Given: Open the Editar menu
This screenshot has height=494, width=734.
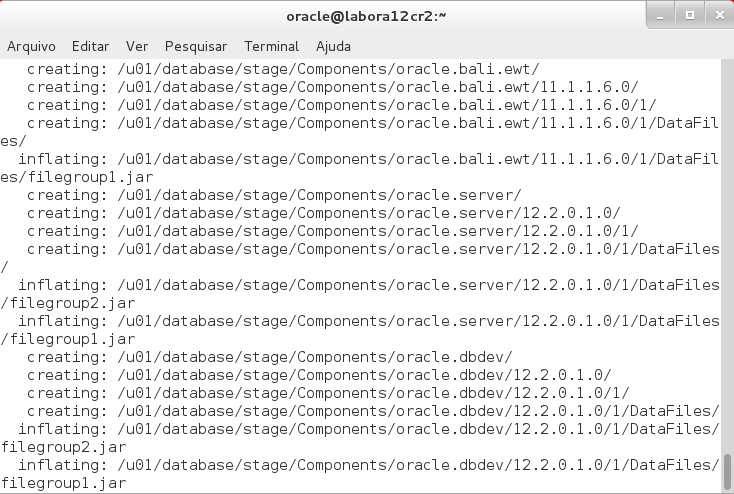Looking at the screenshot, I should (x=90, y=46).
